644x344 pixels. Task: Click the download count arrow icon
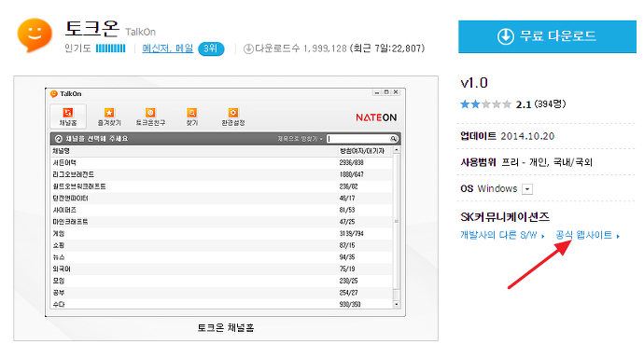pos(248,48)
